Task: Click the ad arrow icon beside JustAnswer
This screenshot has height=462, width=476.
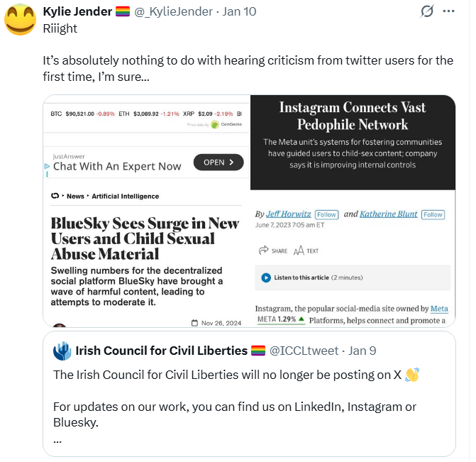Action: pyautogui.click(x=47, y=166)
